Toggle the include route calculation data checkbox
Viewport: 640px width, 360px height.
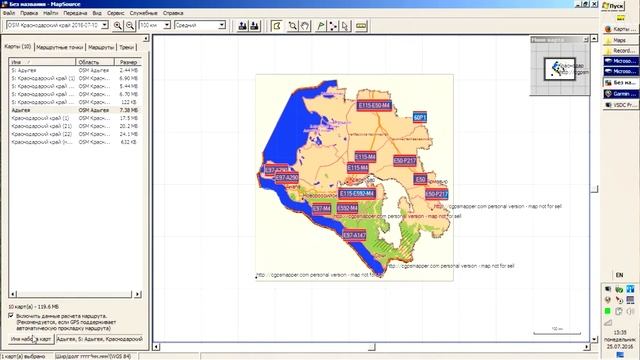pos(11,316)
